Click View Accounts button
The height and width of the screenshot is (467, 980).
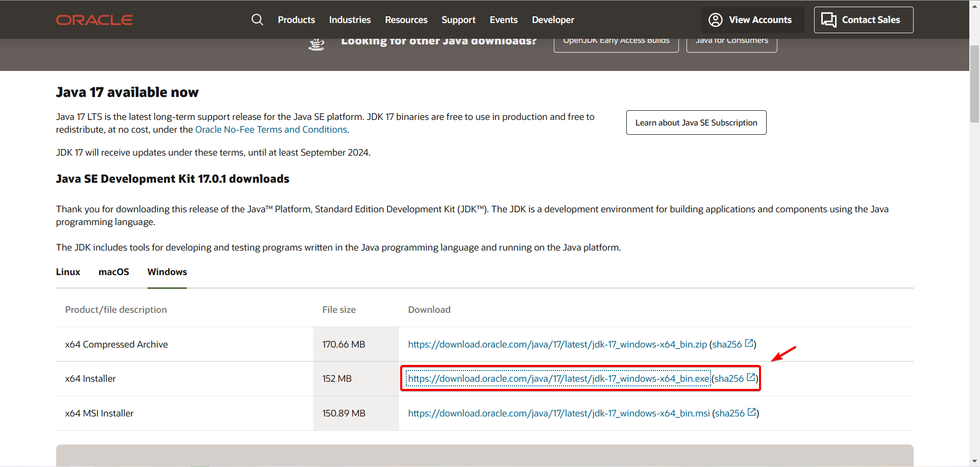[x=752, y=20]
